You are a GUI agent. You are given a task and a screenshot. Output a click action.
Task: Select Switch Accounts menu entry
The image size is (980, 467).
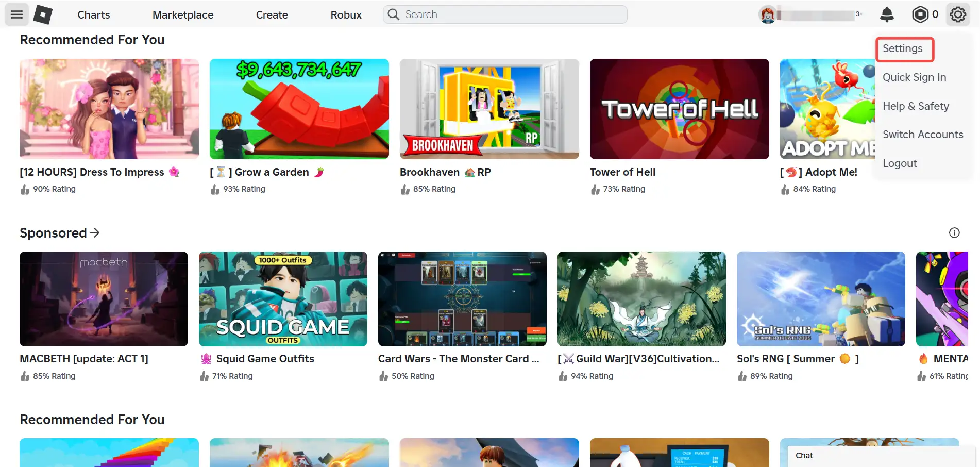[x=923, y=135]
